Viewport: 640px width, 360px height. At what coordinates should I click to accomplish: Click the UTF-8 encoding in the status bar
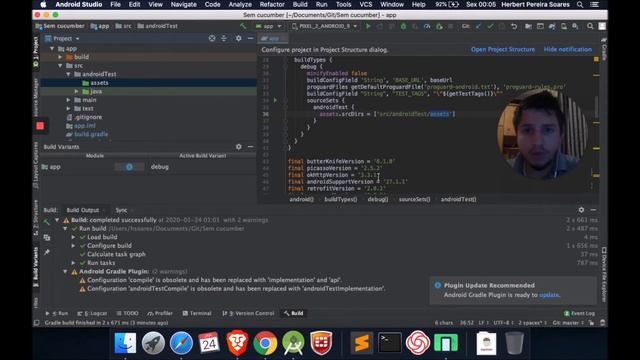tap(503, 322)
